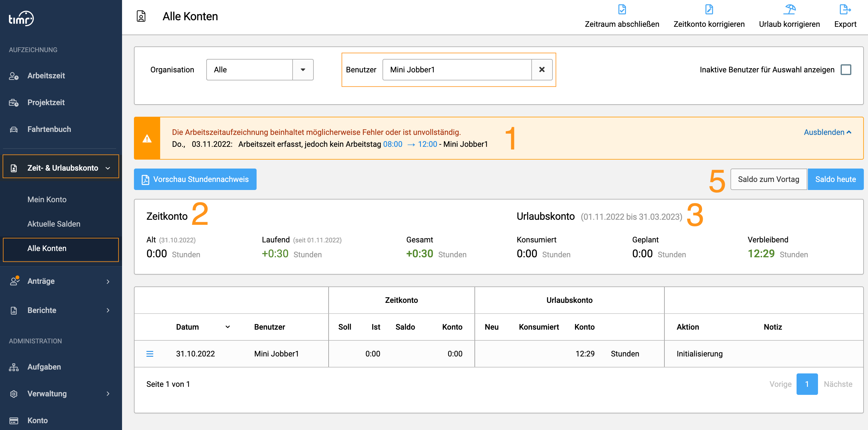This screenshot has width=868, height=430.
Task: Clear the Mini Jobber1 user selection
Action: pos(541,70)
